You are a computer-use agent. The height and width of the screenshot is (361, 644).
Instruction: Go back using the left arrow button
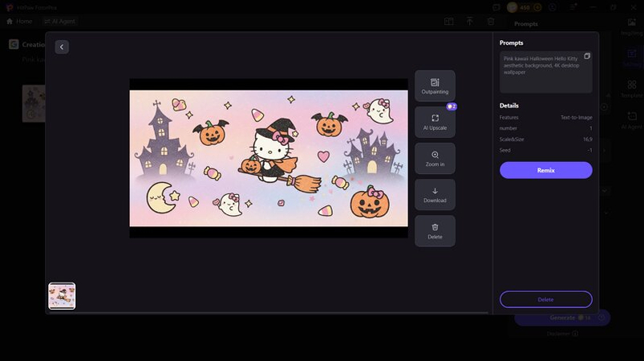click(62, 47)
